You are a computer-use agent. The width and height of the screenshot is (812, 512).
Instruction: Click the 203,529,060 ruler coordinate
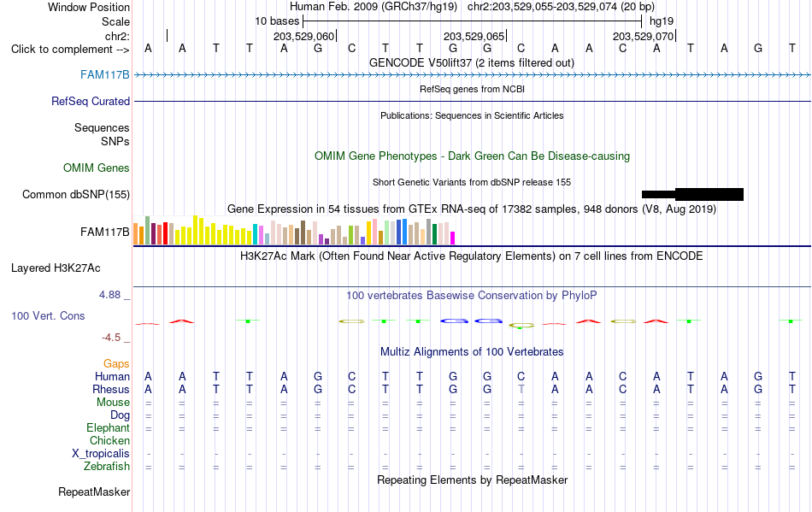(x=304, y=36)
